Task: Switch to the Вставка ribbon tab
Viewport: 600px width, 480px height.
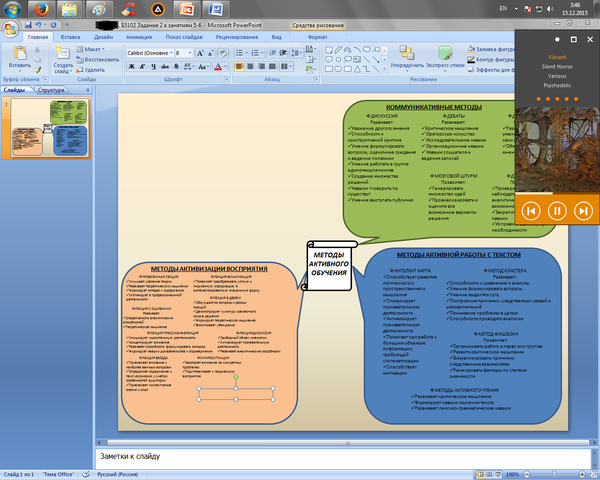Action: 71,35
